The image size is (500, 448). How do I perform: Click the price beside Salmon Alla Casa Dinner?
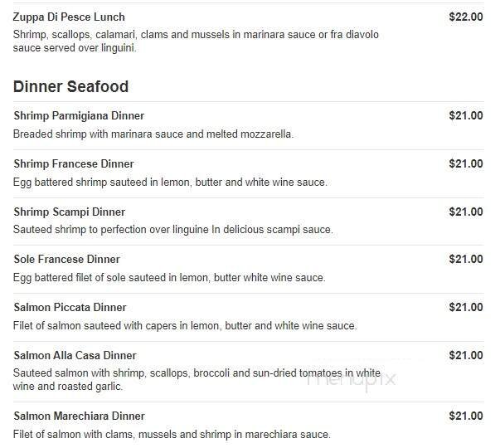tap(465, 356)
